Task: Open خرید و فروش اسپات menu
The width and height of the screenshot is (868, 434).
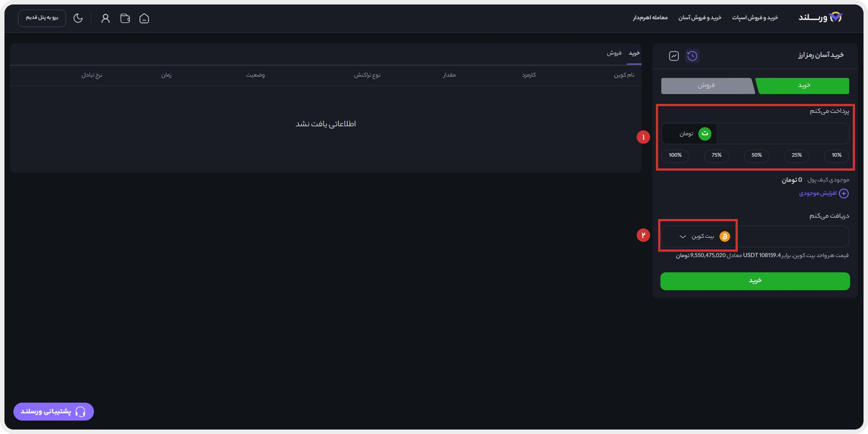Action: tap(755, 18)
